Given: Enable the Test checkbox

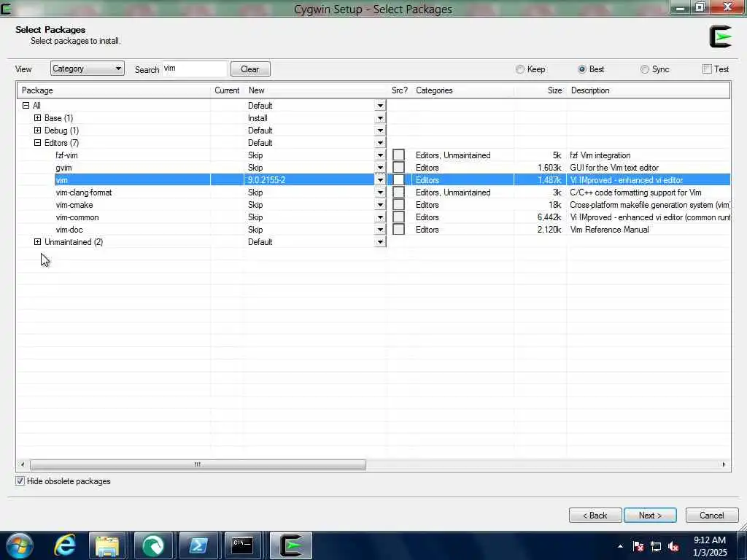Looking at the screenshot, I should pos(707,69).
